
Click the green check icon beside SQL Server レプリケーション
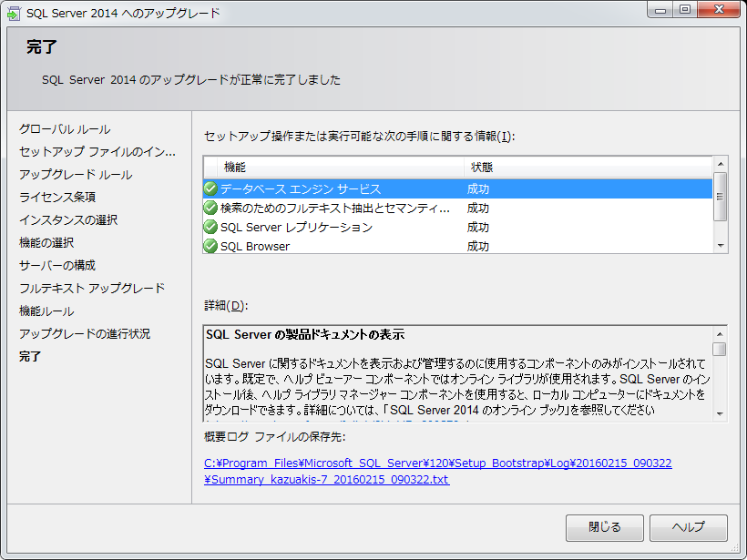[210, 228]
